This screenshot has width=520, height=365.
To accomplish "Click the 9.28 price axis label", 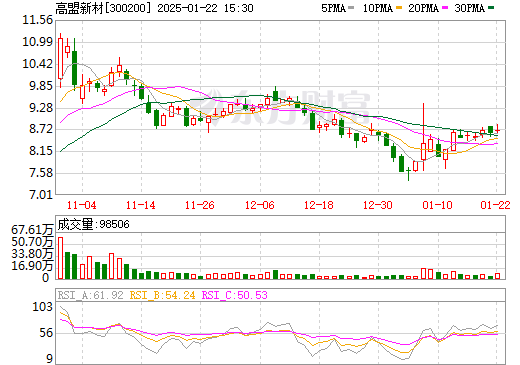I will point(41,108).
